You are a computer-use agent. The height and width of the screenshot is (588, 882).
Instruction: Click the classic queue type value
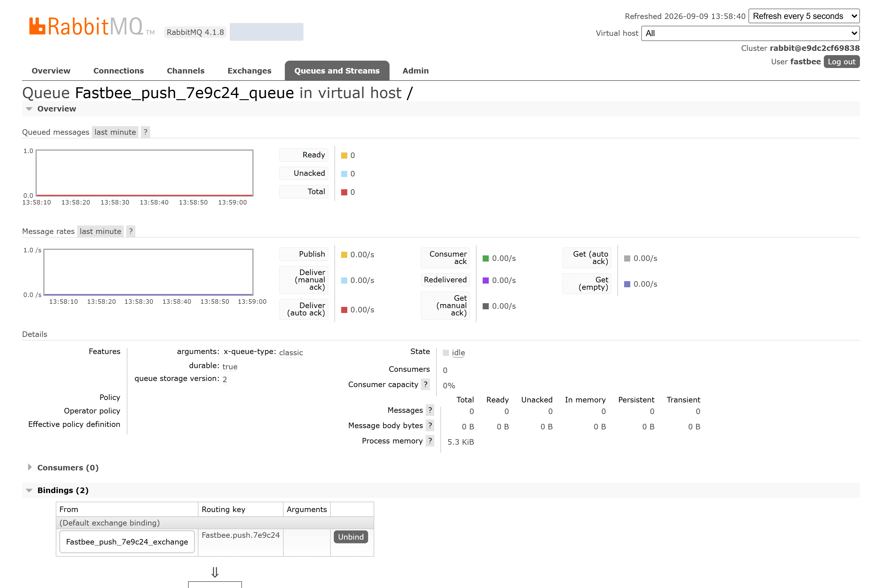click(x=291, y=353)
